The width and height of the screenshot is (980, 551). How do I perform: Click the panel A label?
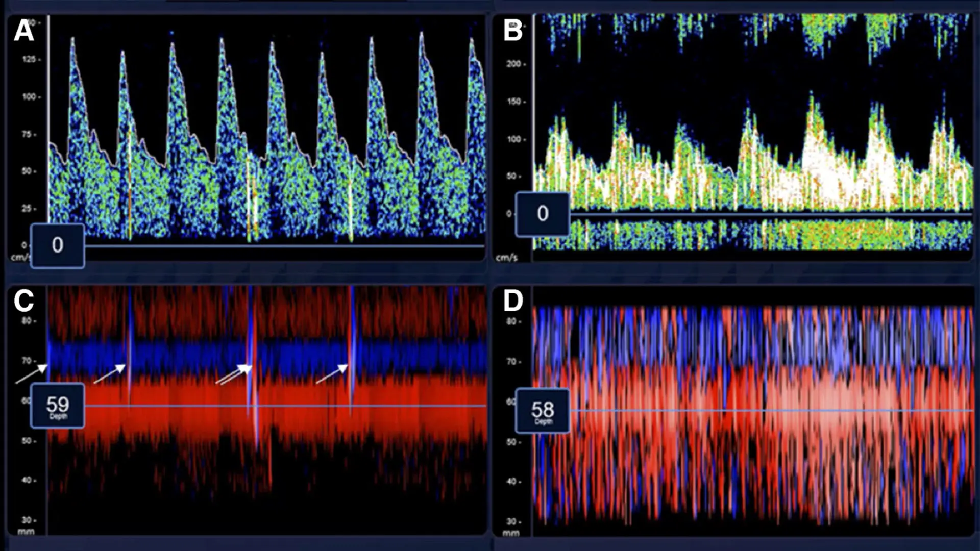point(23,31)
